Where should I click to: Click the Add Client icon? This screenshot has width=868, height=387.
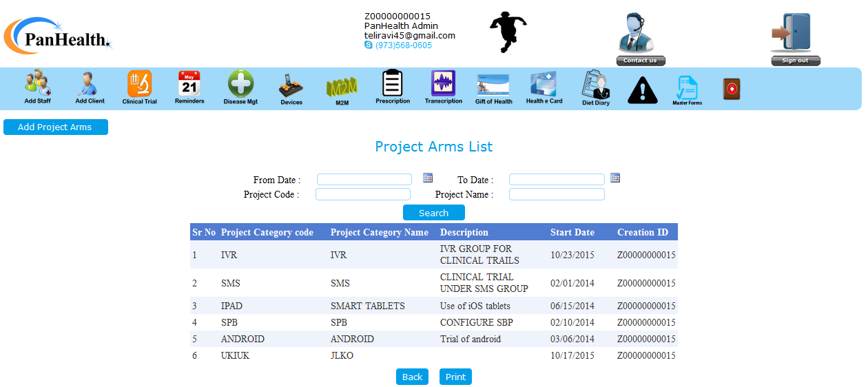[x=90, y=85]
